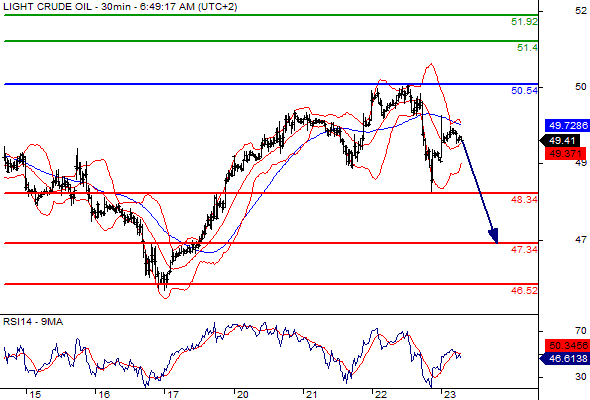This screenshot has width=590, height=400.
Task: Click the 50.54 pivot level label
Action: click(x=524, y=90)
